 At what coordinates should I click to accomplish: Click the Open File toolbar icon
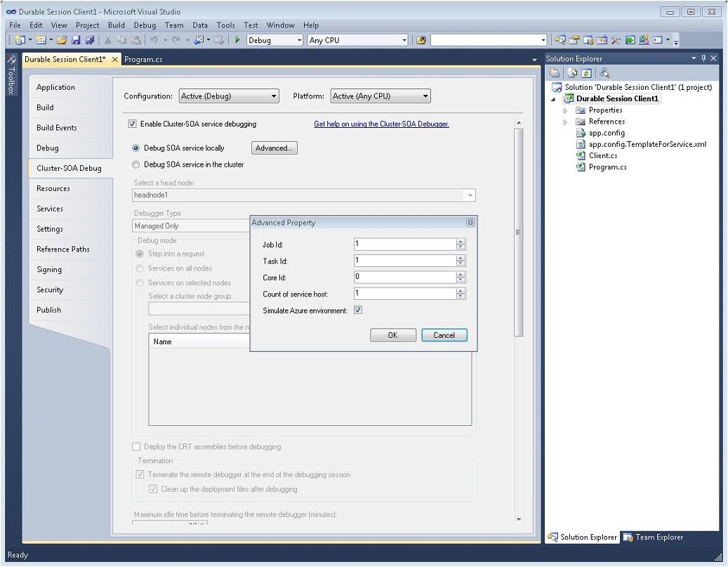click(x=61, y=40)
